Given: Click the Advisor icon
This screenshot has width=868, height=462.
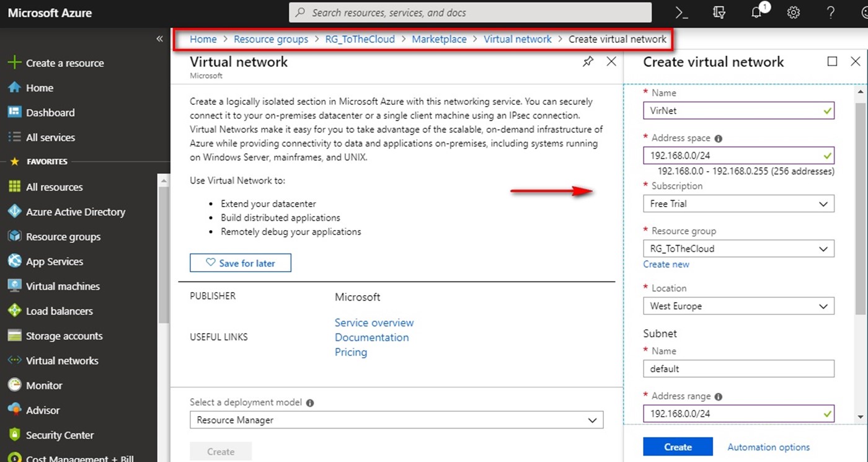Looking at the screenshot, I should coord(14,410).
